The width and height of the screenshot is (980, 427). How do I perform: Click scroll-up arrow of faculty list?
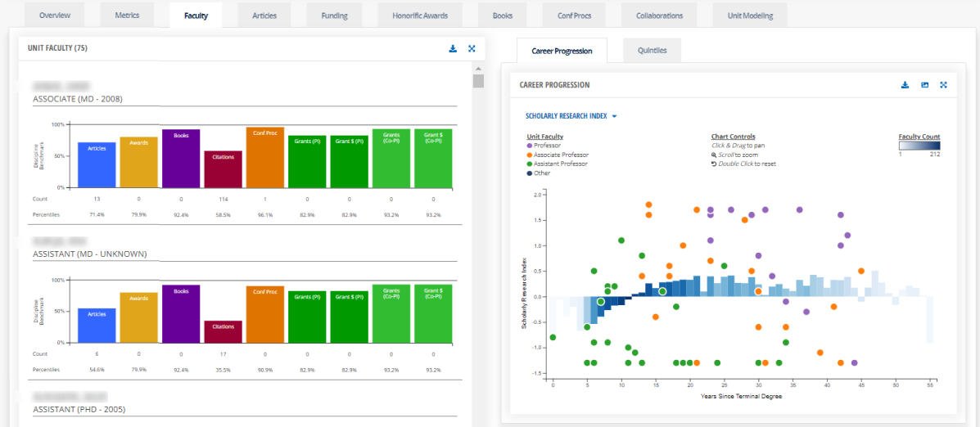click(478, 68)
